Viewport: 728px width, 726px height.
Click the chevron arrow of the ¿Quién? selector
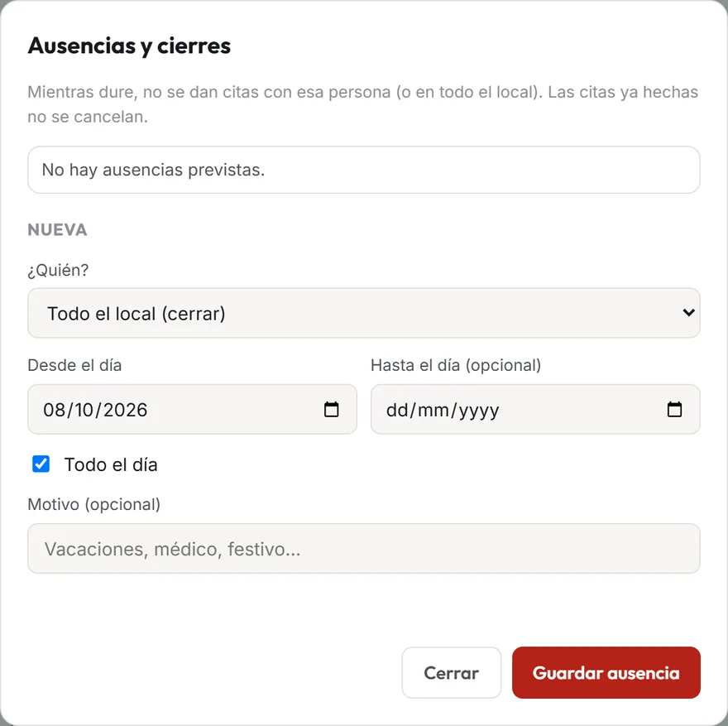click(x=688, y=313)
